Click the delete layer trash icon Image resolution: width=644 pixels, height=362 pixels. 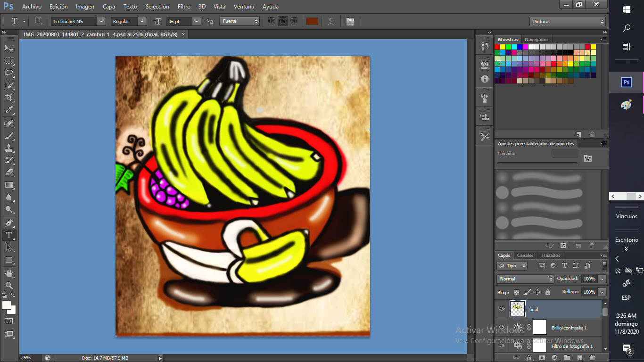pos(592,358)
